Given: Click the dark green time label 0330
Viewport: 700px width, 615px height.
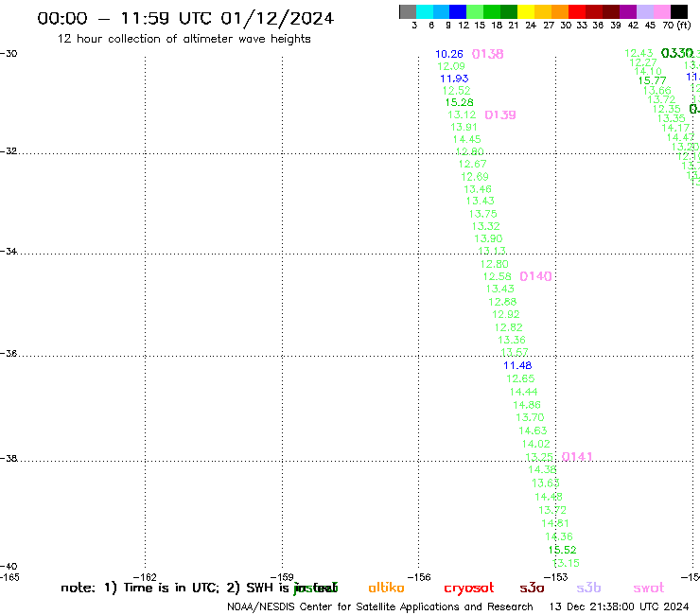Looking at the screenshot, I should pyautogui.click(x=676, y=54).
